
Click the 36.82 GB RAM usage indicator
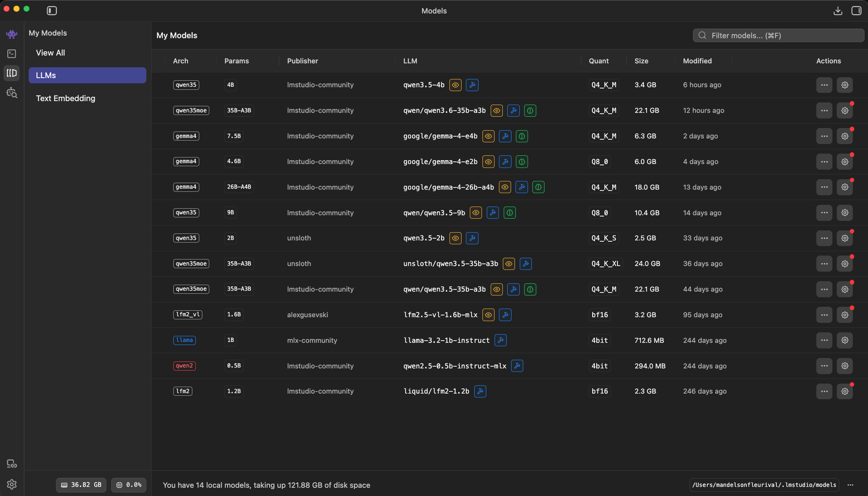pyautogui.click(x=81, y=485)
